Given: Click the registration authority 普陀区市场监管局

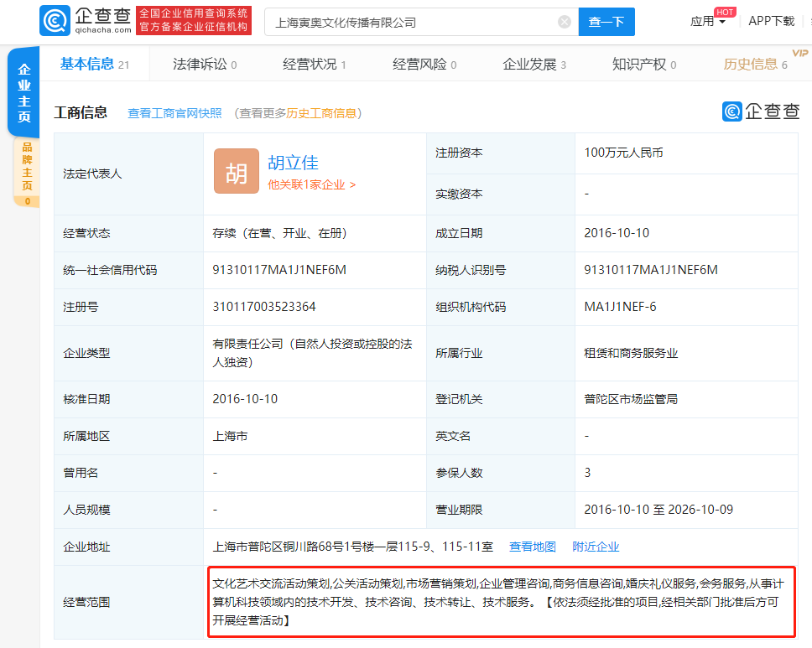Looking at the screenshot, I should [x=631, y=399].
